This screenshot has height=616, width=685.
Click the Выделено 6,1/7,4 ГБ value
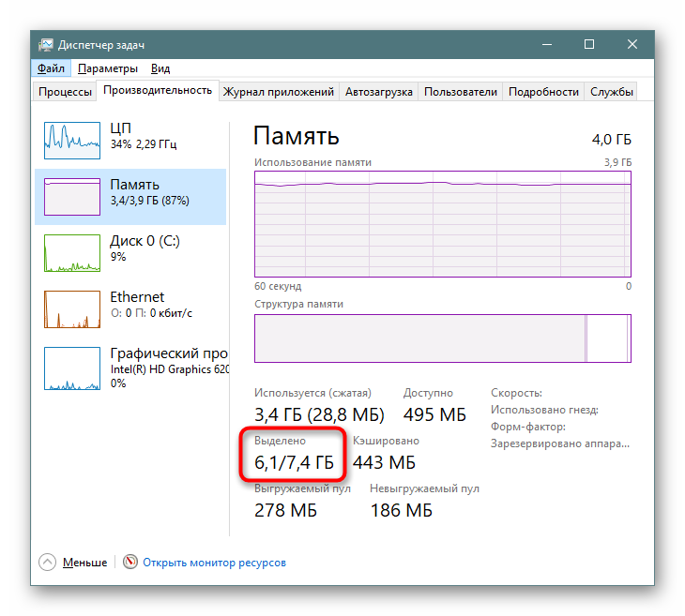coord(294,462)
